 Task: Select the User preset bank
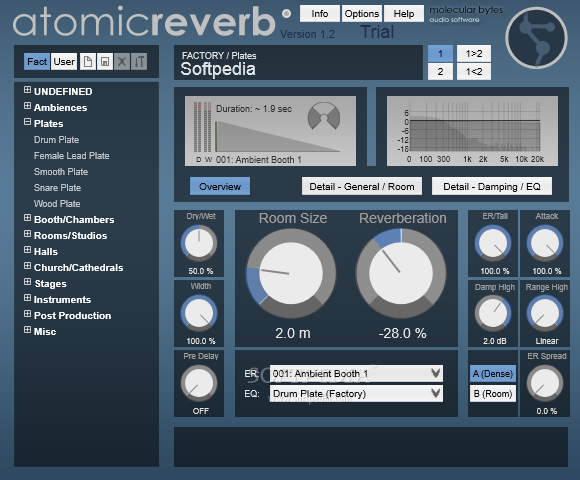point(64,61)
